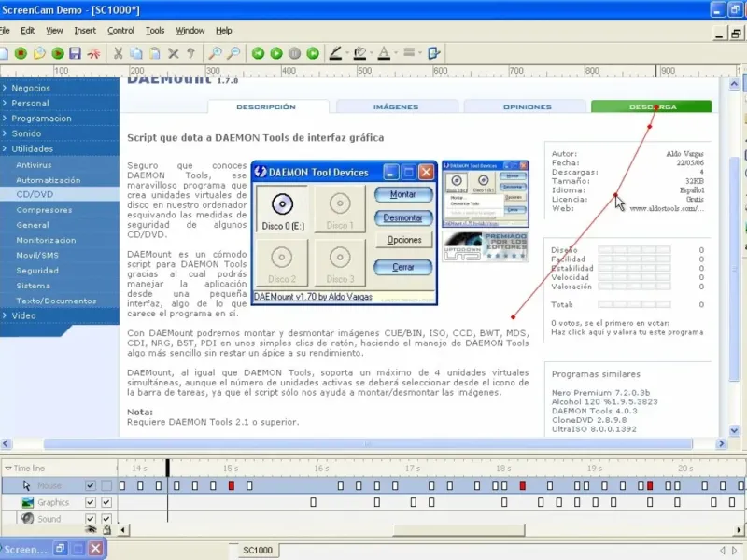The width and height of the screenshot is (747, 560).
Task: Open the Tools menu
Action: click(x=155, y=31)
